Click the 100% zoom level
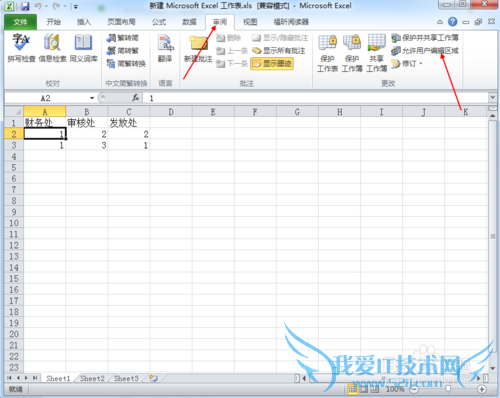This screenshot has width=500, height=398. click(x=395, y=389)
